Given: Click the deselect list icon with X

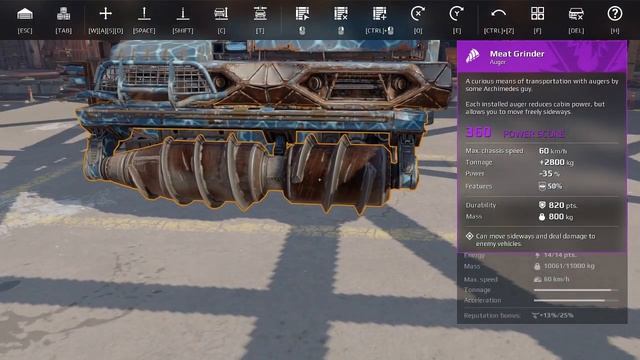Looking at the screenshot, I should coord(341,14).
